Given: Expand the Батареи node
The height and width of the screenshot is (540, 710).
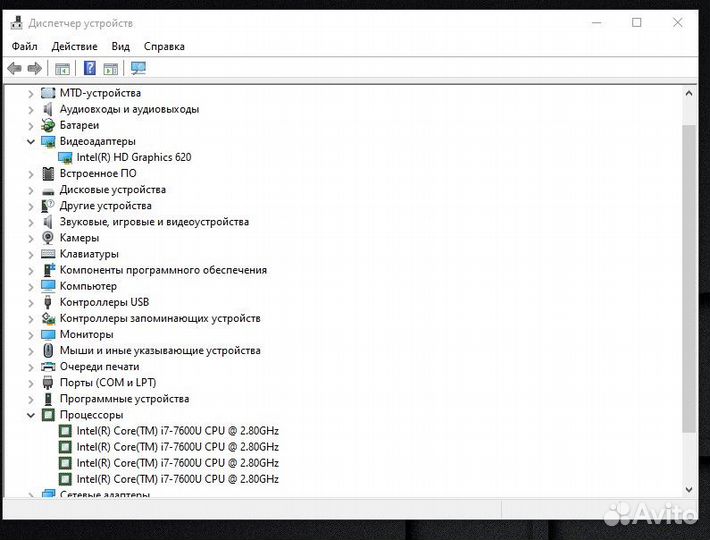Looking at the screenshot, I should (30, 126).
